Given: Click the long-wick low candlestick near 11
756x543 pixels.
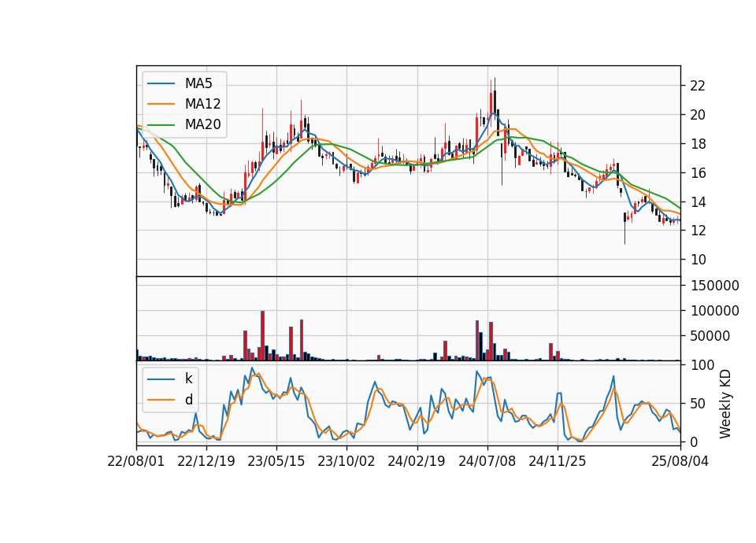Looking at the screenshot, I should pyautogui.click(x=624, y=228).
